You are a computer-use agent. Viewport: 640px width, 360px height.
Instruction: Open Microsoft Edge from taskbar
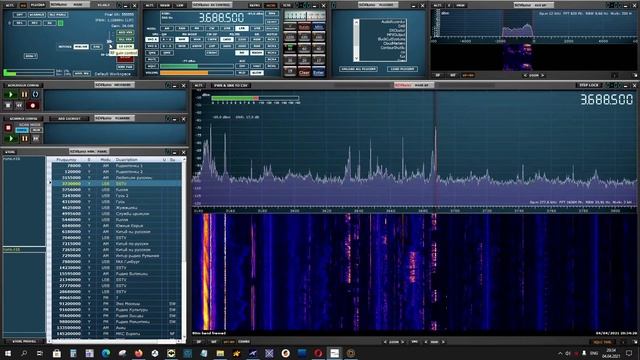click(106, 353)
